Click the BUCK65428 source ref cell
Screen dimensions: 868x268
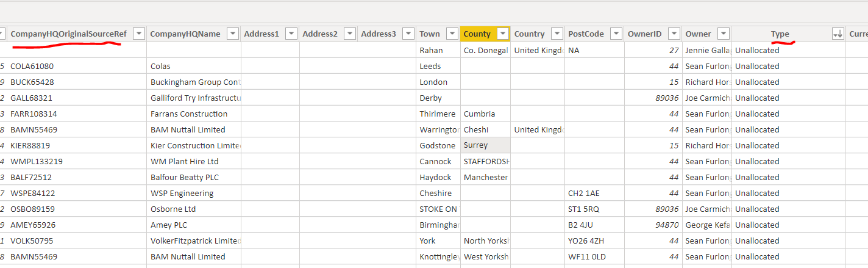(77, 82)
